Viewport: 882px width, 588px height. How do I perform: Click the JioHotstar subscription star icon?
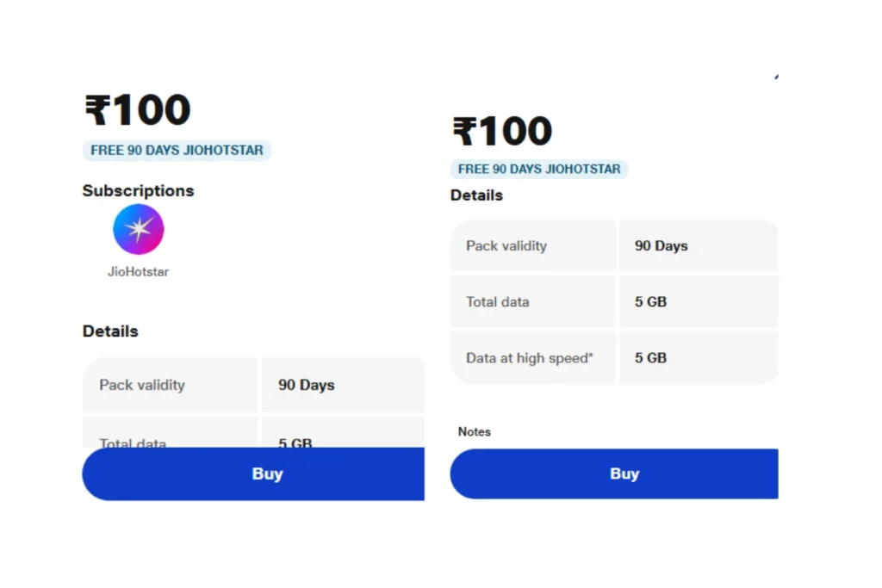[x=139, y=229]
